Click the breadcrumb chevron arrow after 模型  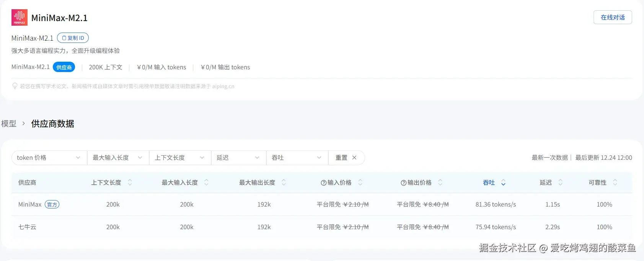click(x=24, y=123)
